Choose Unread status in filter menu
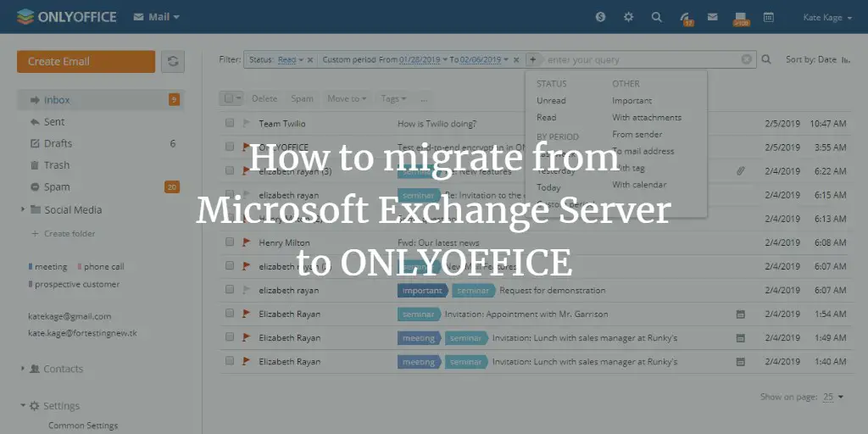This screenshot has width=868, height=434. (551, 101)
